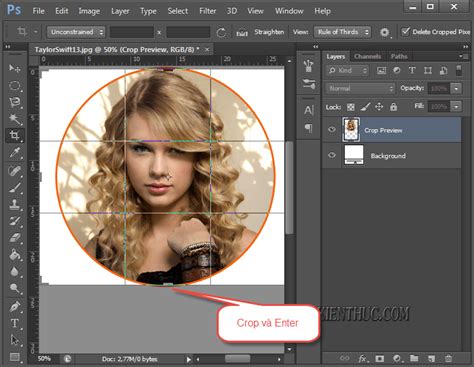Select the Eraser tool
Image resolution: width=474 pixels, height=367 pixels.
(x=14, y=238)
